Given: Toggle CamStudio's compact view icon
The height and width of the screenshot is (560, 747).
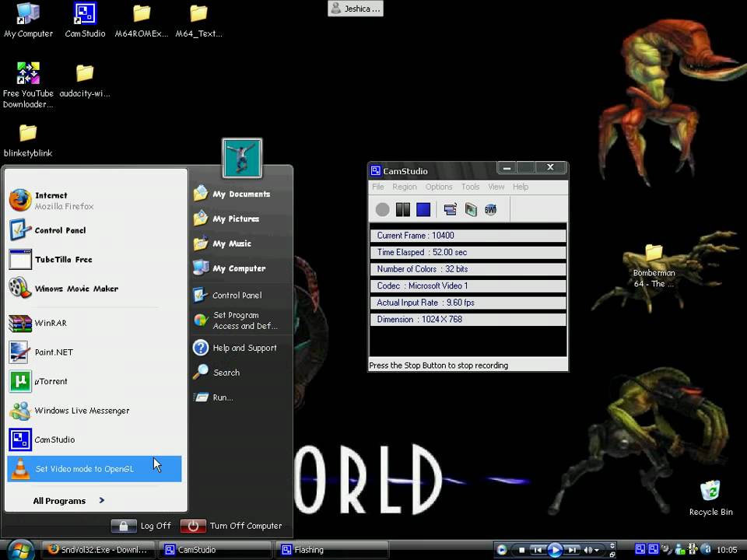Looking at the screenshot, I should [451, 209].
